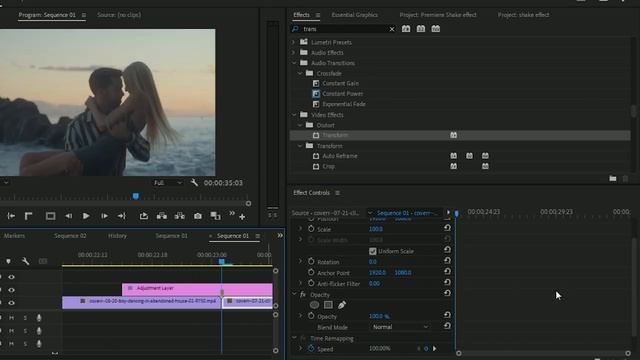640x360 pixels.
Task: Go to In point button
Action: (x=11, y=216)
